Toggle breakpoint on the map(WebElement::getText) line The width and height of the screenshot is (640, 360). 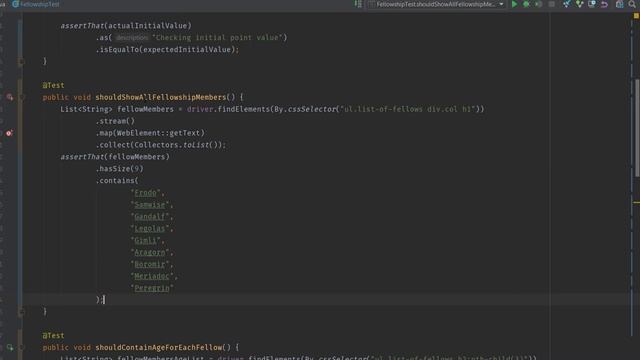(9, 133)
